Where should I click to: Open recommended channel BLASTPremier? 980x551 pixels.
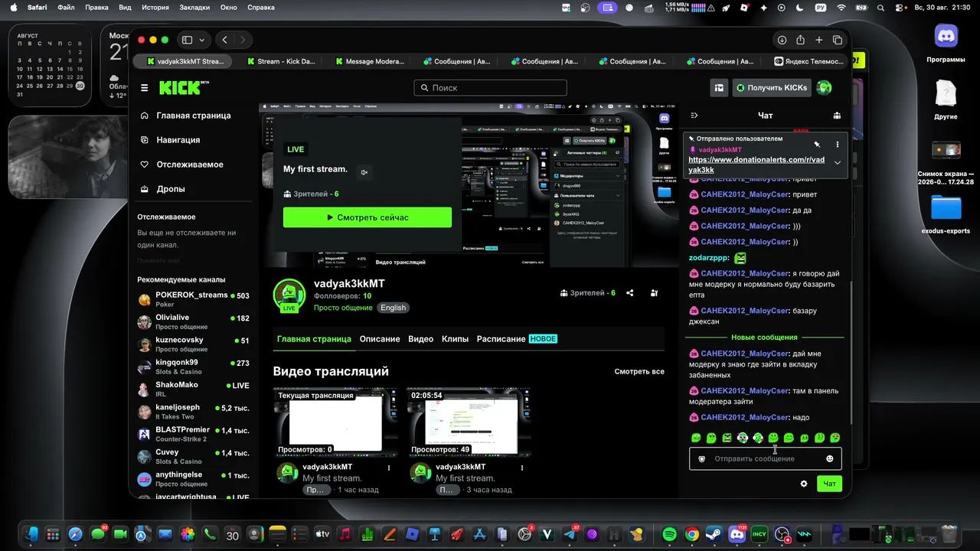(x=194, y=434)
